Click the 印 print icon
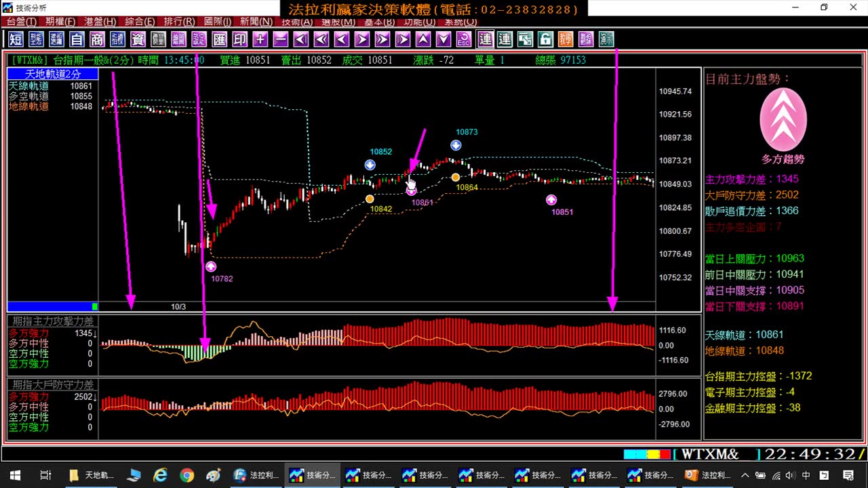 click(239, 39)
